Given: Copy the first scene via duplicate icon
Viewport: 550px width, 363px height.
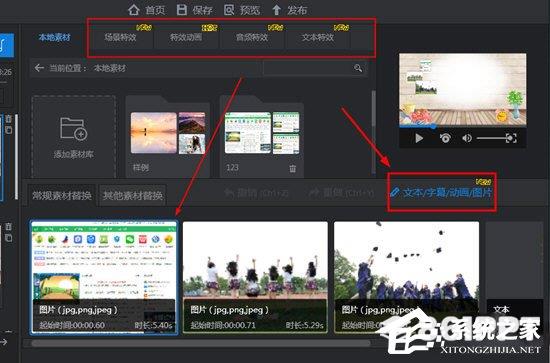Looking at the screenshot, I should tap(9, 130).
